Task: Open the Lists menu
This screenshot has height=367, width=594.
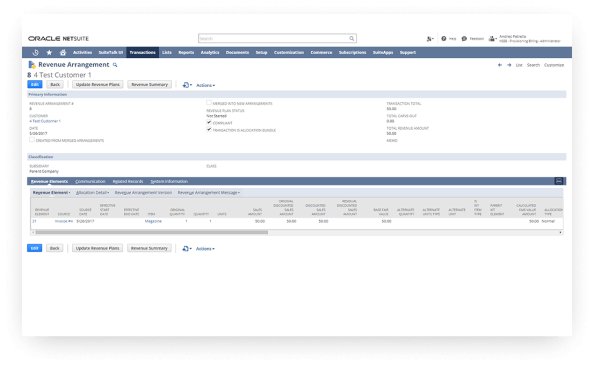Action: click(x=167, y=53)
